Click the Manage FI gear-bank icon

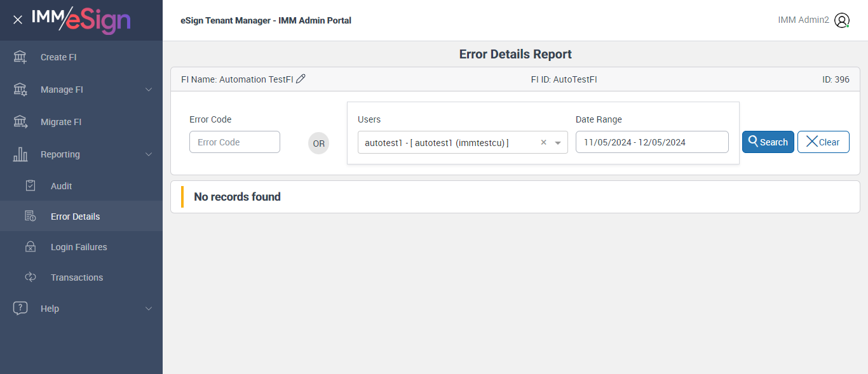(20, 90)
